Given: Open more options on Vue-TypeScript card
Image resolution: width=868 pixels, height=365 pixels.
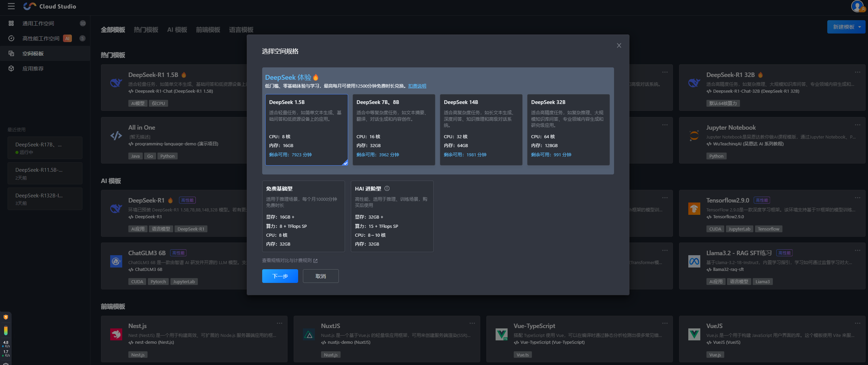Looking at the screenshot, I should 665,323.
